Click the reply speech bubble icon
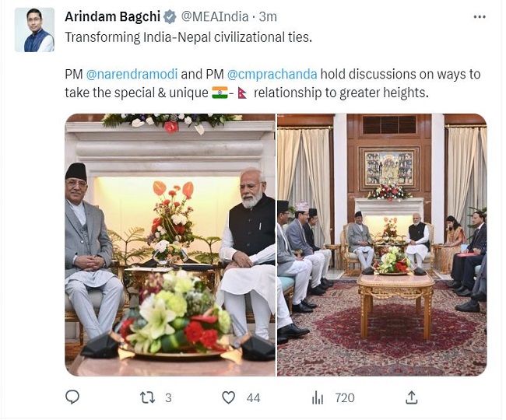 point(72,397)
